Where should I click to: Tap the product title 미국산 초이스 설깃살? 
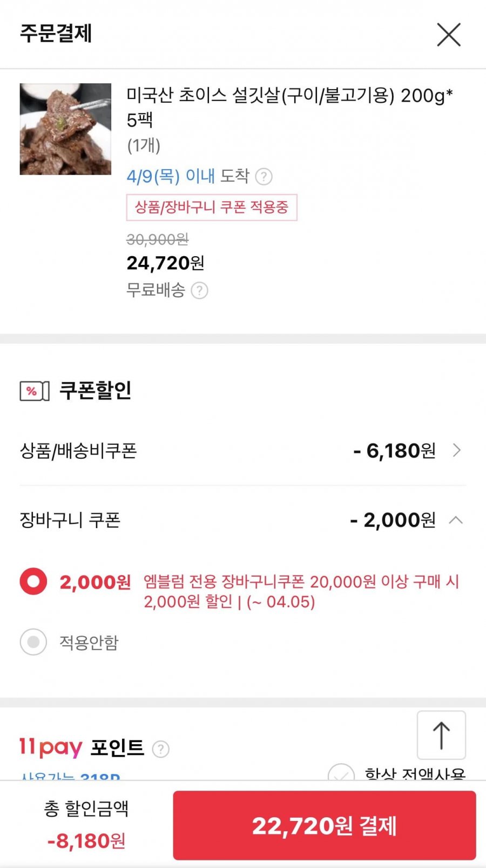tap(289, 106)
